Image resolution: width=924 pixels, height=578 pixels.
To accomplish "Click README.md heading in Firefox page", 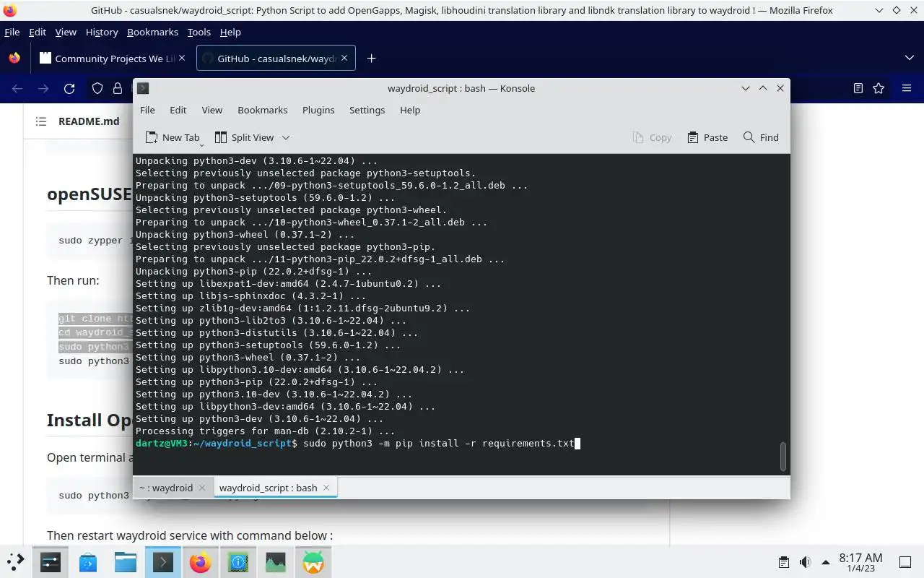I will click(x=89, y=121).
